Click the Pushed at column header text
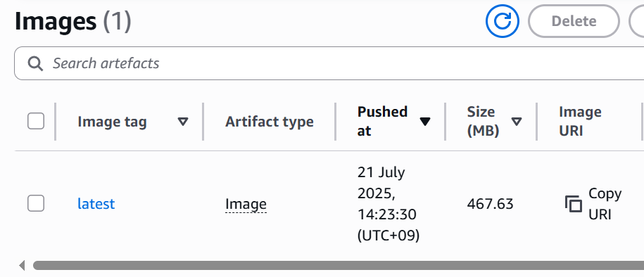This screenshot has height=277, width=644. (382, 122)
